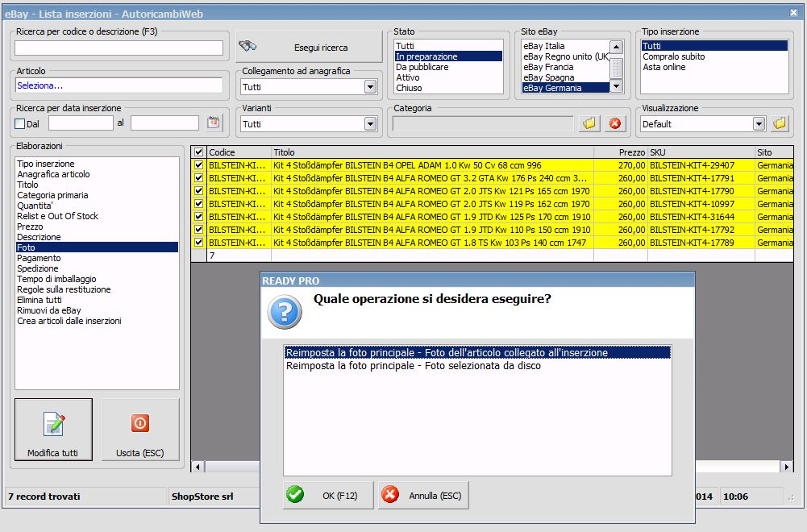Confirm with the OK (F12) button

click(328, 496)
